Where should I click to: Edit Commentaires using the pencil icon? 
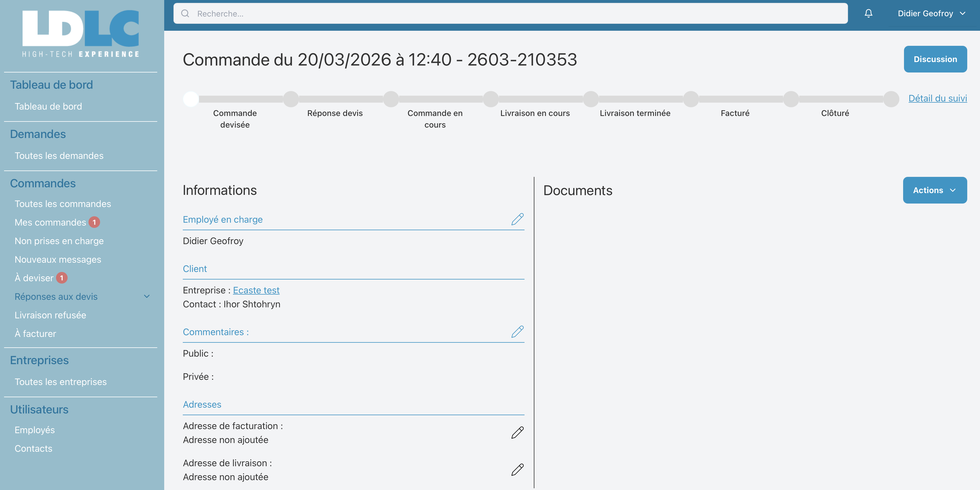(x=517, y=332)
